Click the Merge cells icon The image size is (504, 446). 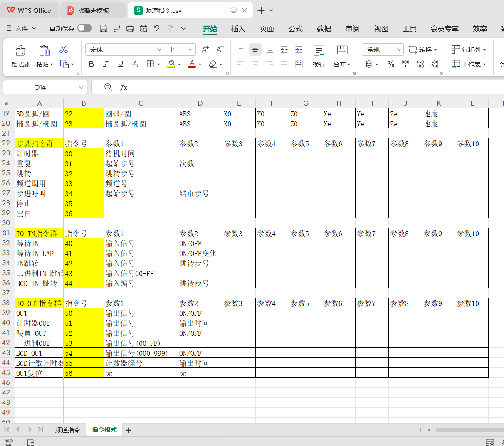tap(342, 51)
